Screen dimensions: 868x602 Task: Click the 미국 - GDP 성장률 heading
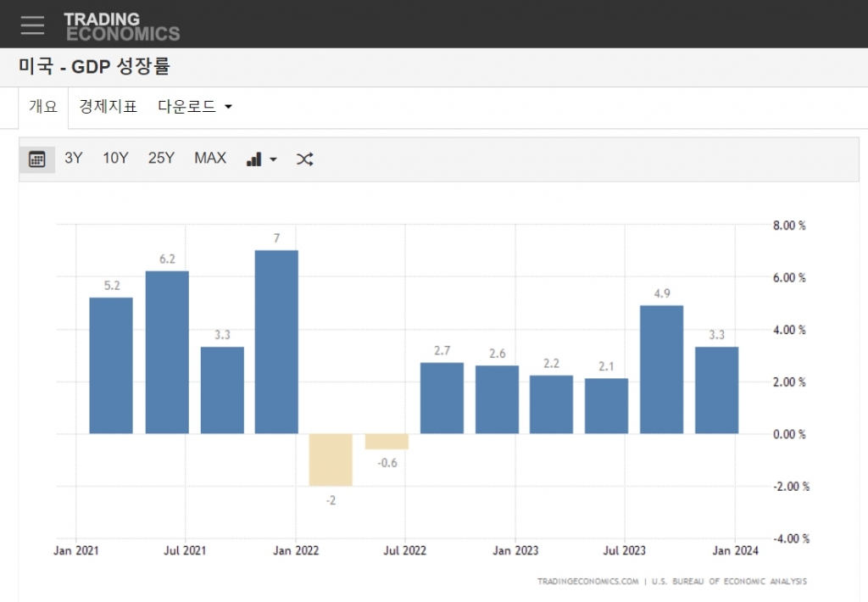pos(94,67)
